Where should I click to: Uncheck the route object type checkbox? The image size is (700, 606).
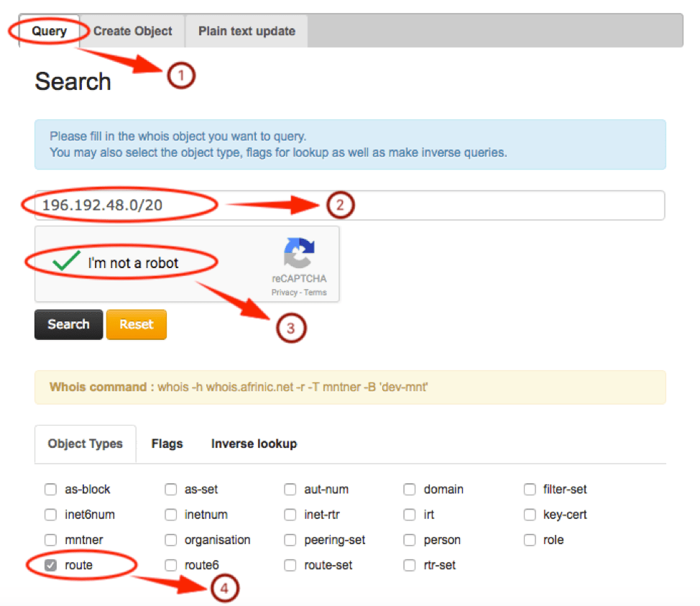50,565
